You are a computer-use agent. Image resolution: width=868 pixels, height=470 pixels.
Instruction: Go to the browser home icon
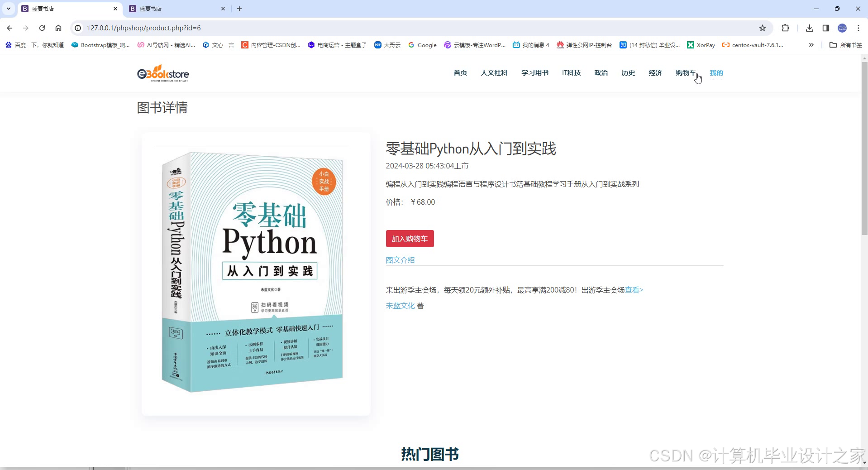tap(58, 28)
